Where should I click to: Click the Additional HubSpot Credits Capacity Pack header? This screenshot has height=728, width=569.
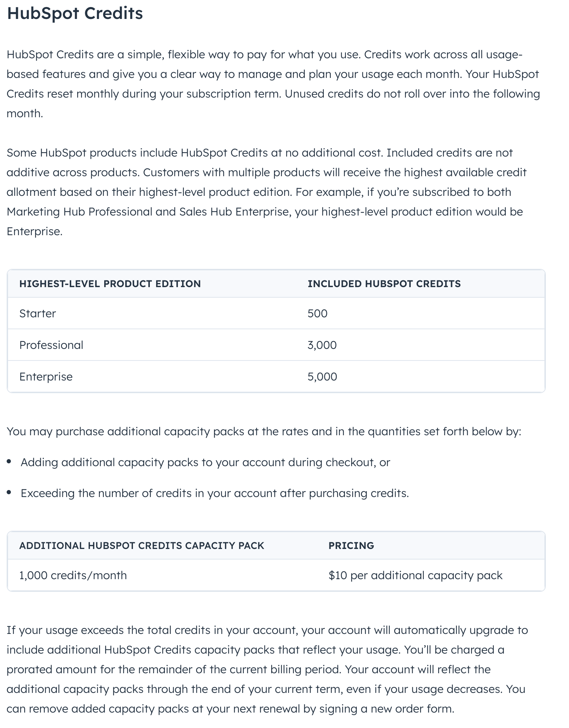141,545
